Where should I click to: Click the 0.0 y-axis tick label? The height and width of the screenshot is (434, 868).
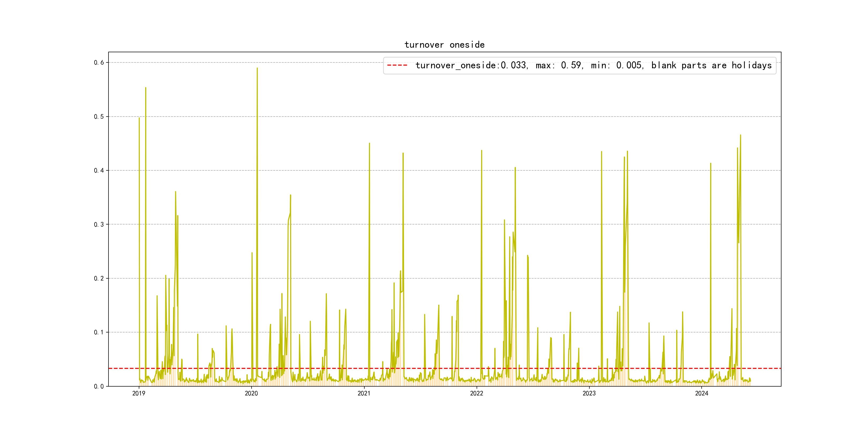(99, 387)
